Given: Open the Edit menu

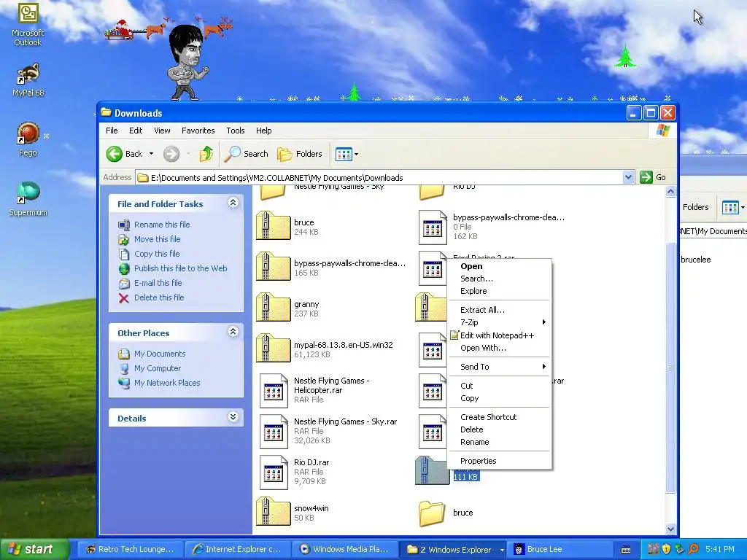Looking at the screenshot, I should 135,131.
